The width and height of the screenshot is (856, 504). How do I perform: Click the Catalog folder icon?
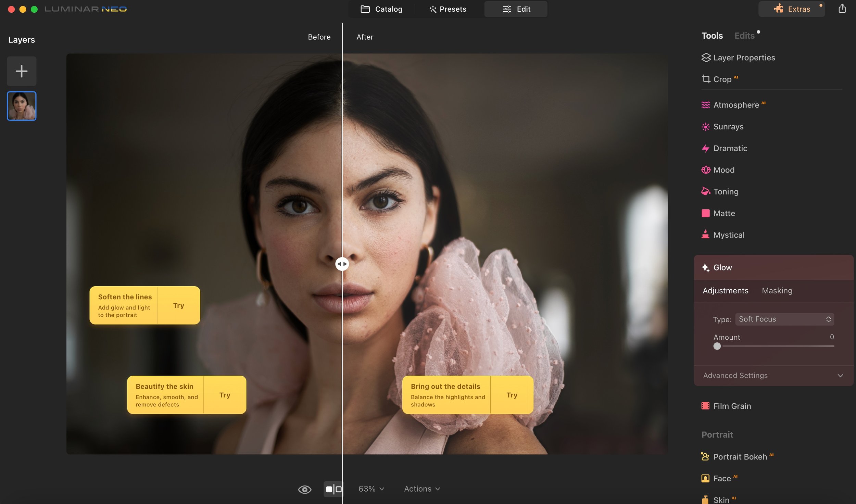click(x=365, y=9)
